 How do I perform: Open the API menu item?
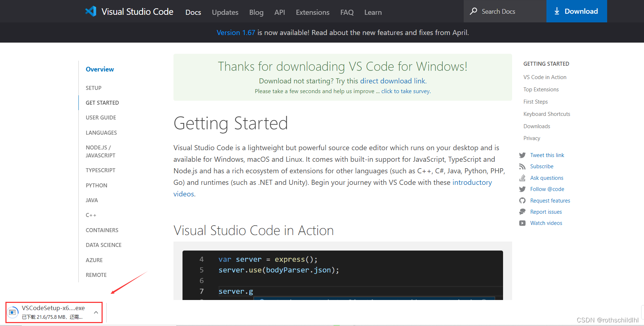click(280, 12)
